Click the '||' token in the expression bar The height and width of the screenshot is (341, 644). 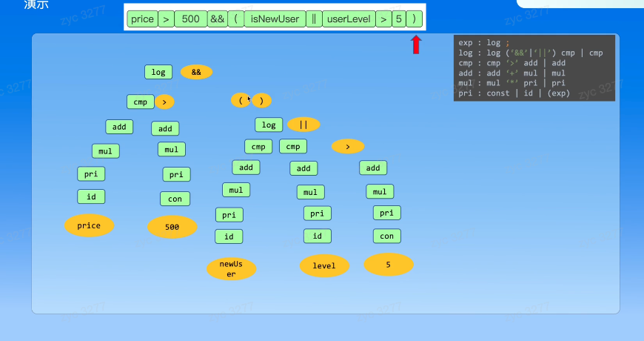click(x=314, y=19)
